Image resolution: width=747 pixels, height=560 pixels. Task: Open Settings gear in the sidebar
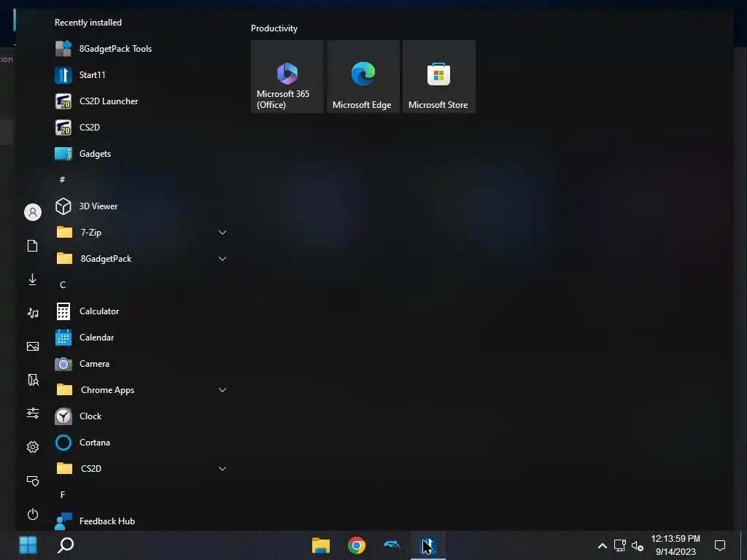[x=33, y=447]
